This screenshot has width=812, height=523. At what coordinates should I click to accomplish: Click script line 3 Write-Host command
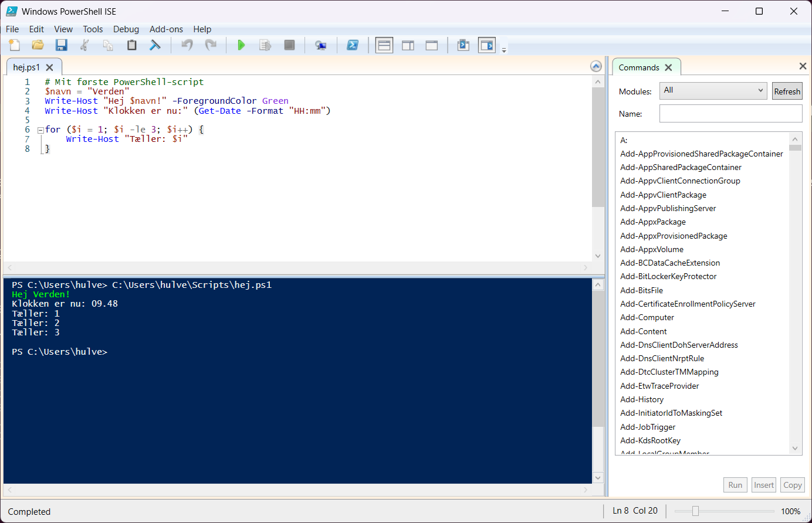[71, 101]
